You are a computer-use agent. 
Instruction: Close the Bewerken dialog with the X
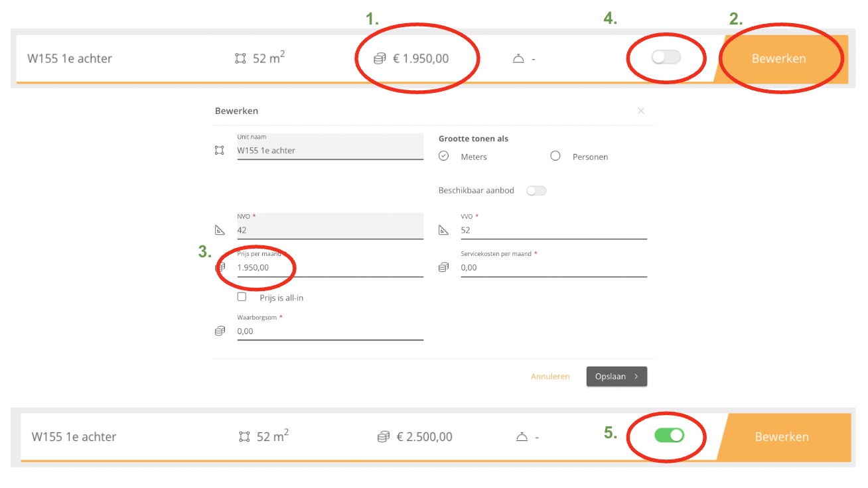click(x=641, y=111)
